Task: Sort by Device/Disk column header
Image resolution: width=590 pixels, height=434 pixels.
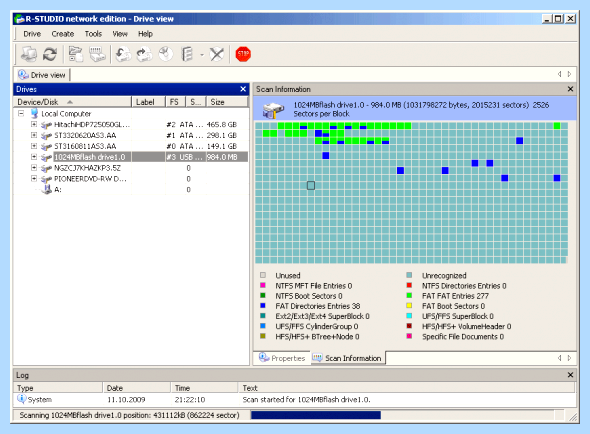Action: click(73, 102)
